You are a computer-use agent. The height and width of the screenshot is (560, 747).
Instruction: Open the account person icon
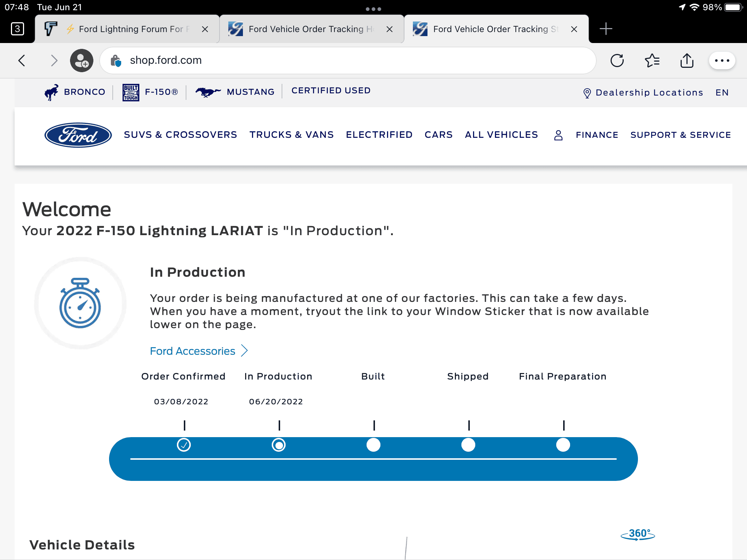pyautogui.click(x=558, y=135)
